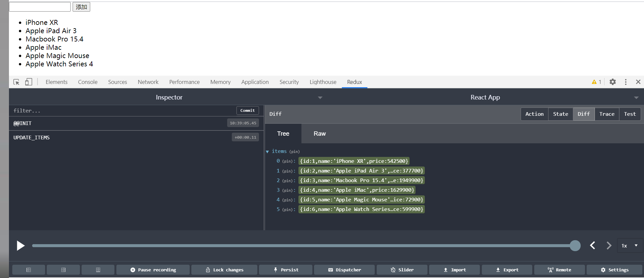The width and height of the screenshot is (644, 278).
Task: Click the warning count indicator
Action: tap(597, 82)
